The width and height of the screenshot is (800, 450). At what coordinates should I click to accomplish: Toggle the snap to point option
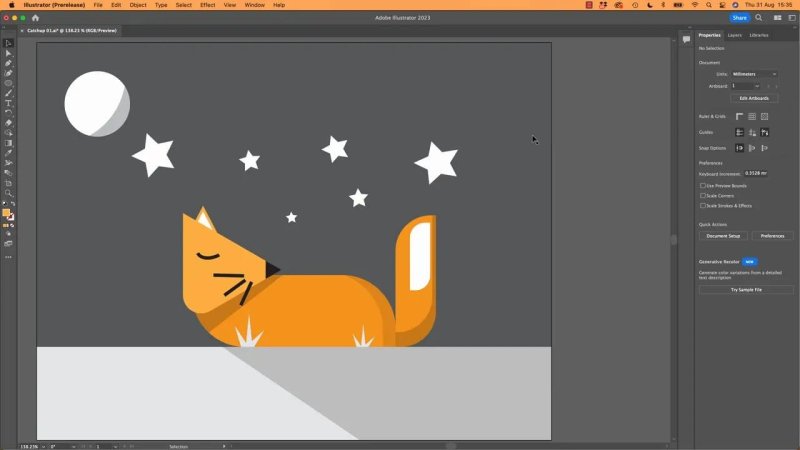point(739,148)
